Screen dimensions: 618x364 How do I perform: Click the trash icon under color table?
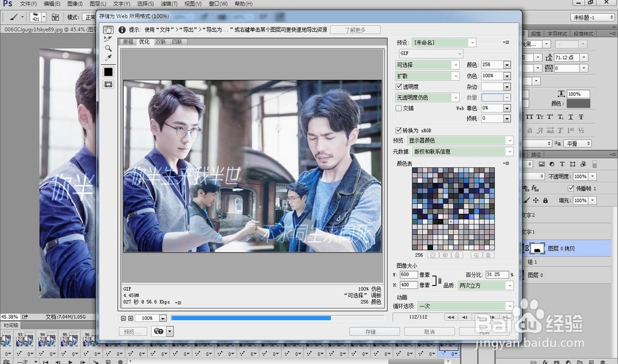click(x=488, y=255)
